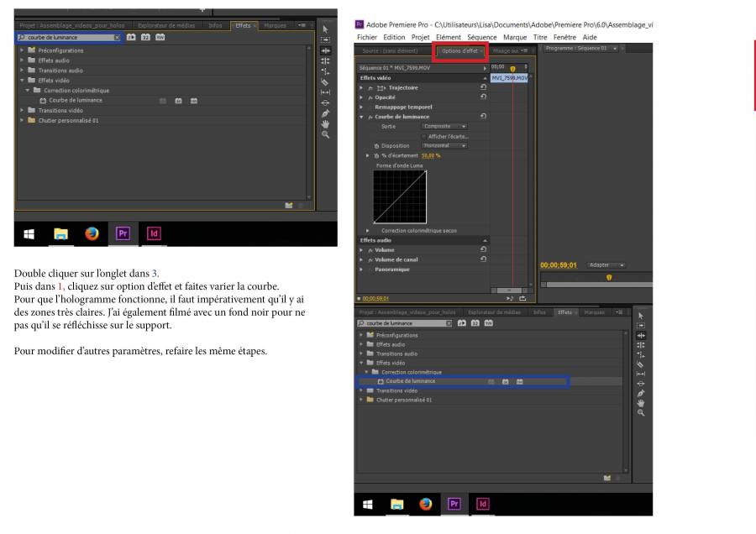Reset the Opacité effect settings
Screen dimensions: 756x534
484,97
